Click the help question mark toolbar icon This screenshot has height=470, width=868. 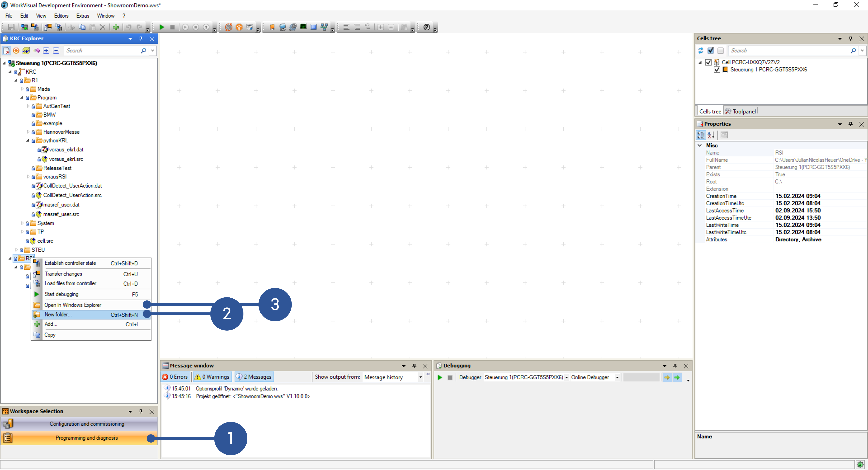coord(427,27)
